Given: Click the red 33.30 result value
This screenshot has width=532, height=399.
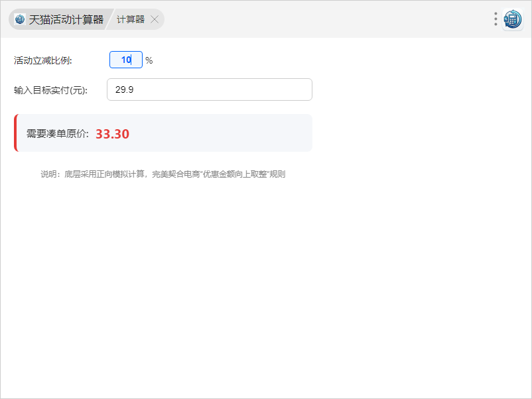Looking at the screenshot, I should coord(112,134).
